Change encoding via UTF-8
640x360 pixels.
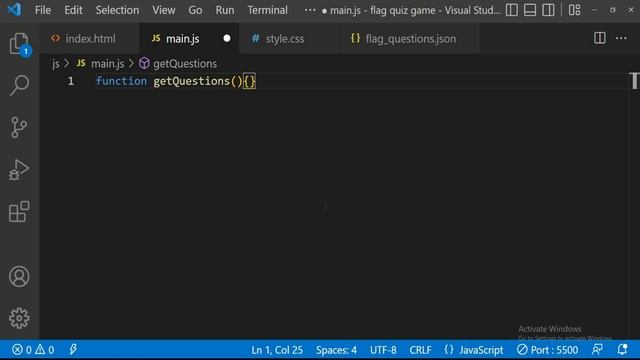(x=383, y=350)
